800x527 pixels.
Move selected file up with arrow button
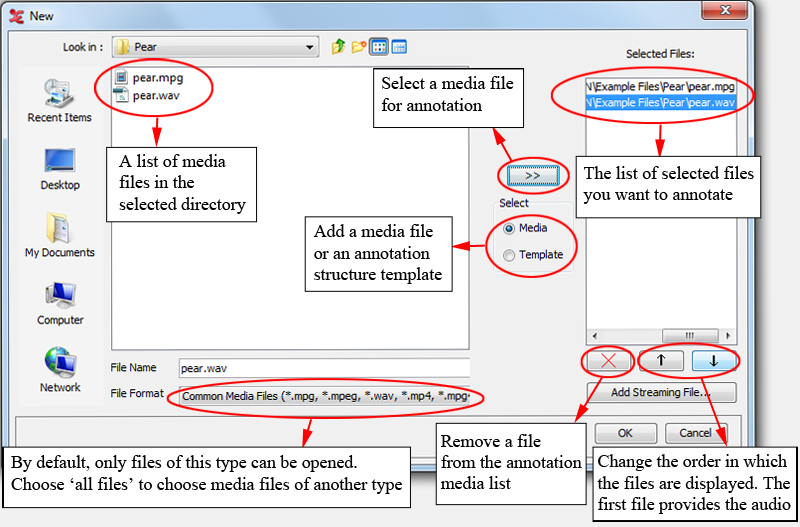coord(660,361)
